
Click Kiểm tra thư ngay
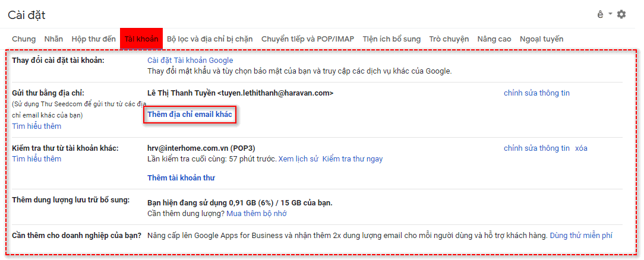[352, 159]
